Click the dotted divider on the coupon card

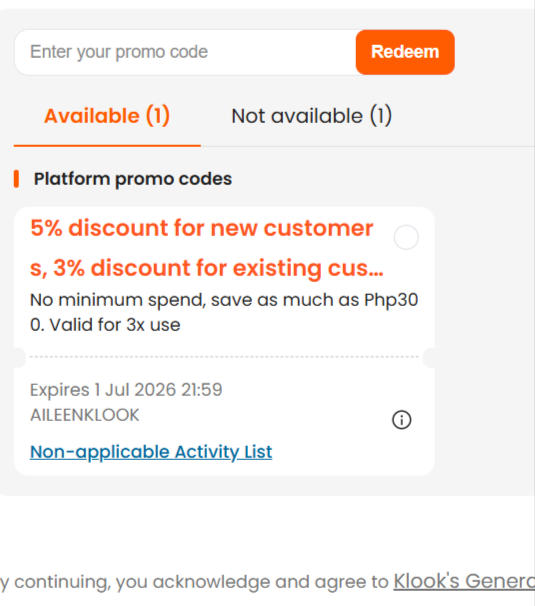224,357
